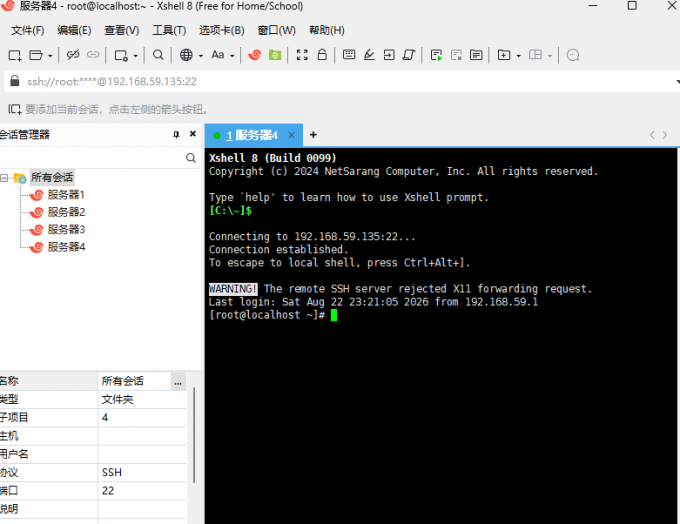Click the keyboard key-mapping toolbar icon
This screenshot has width=680, height=524.
349,55
